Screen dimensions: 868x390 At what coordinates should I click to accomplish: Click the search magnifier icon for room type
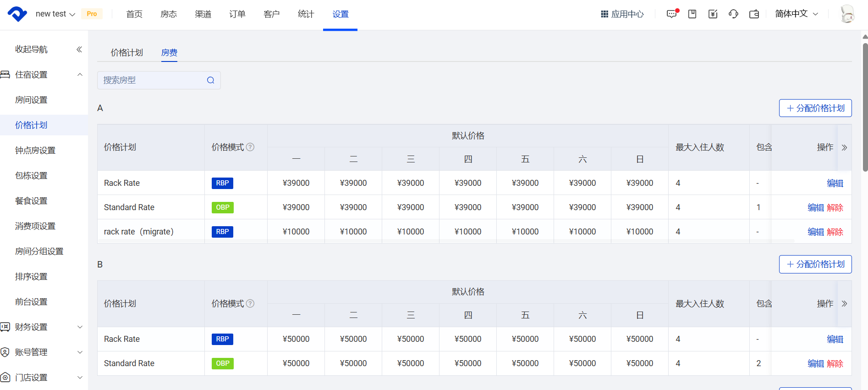[x=210, y=80]
